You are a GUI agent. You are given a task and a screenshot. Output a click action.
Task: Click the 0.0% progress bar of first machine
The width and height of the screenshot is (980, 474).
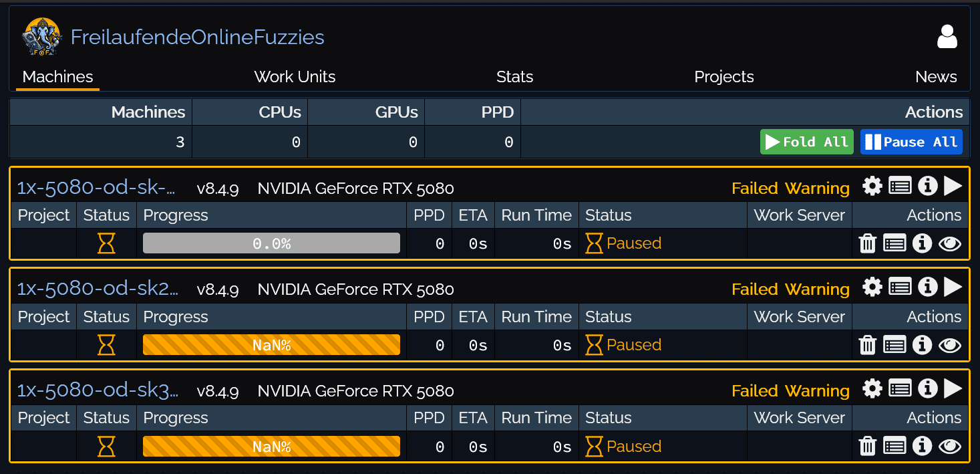pyautogui.click(x=271, y=243)
